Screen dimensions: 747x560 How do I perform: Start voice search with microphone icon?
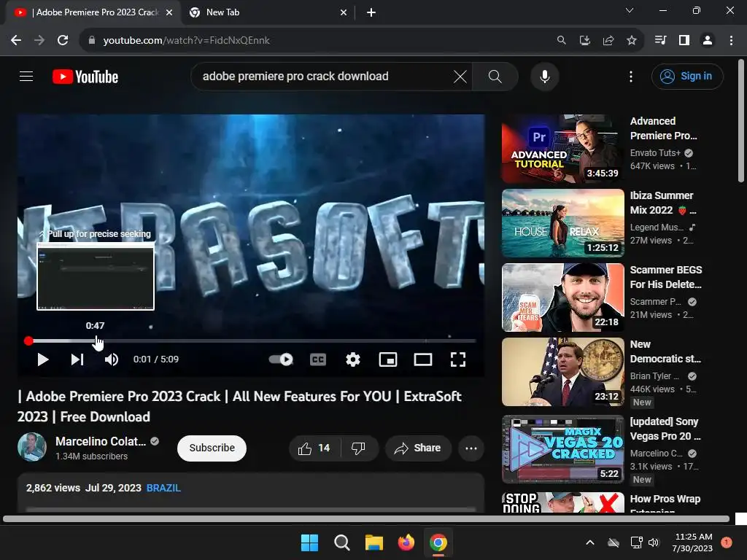[544, 76]
